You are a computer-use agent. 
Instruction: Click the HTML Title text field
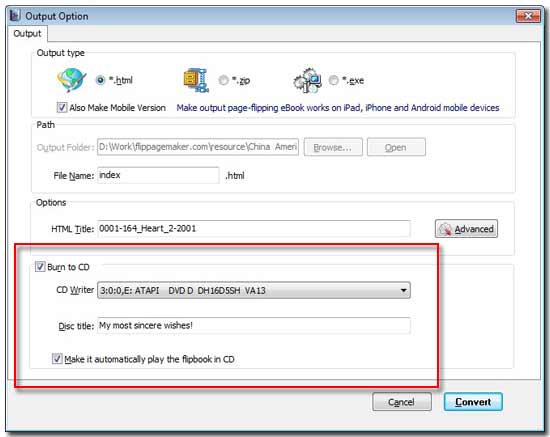254,229
